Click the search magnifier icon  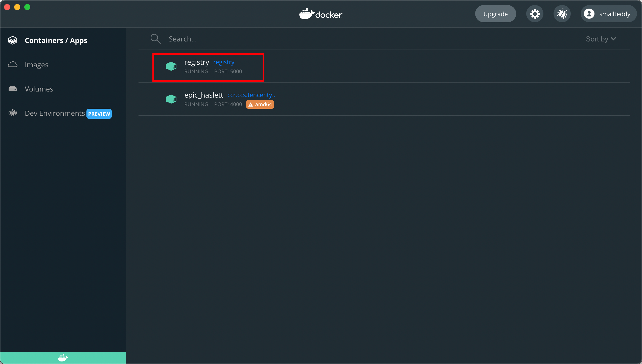click(x=155, y=39)
